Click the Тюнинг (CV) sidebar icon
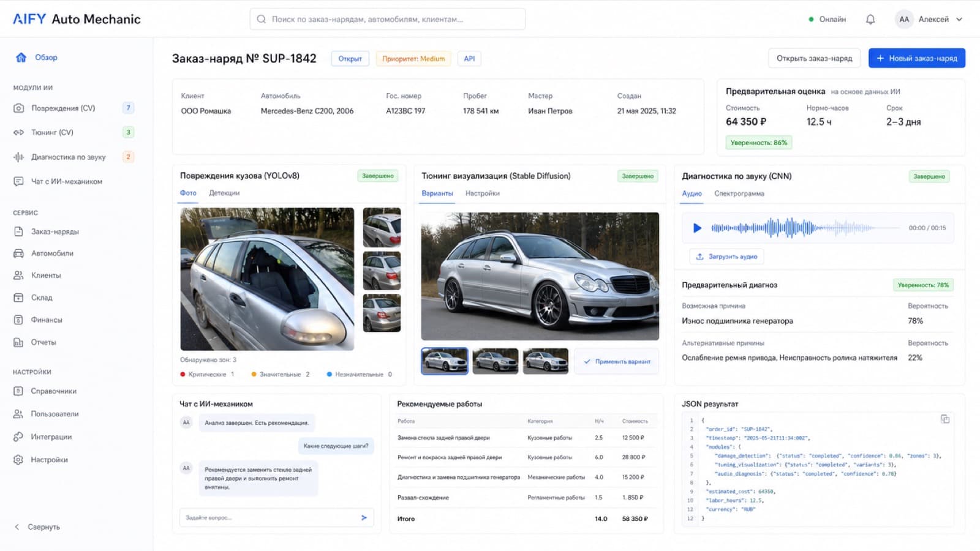 (18, 132)
